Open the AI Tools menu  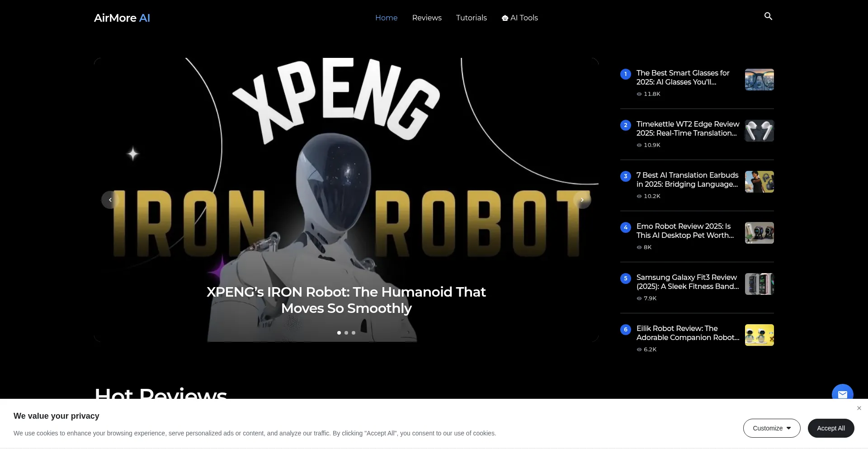click(x=520, y=18)
